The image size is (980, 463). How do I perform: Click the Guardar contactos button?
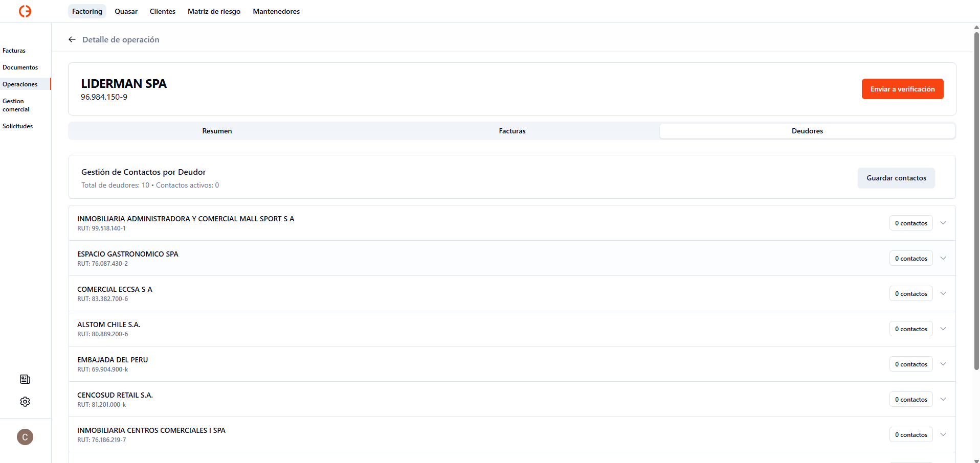[x=896, y=178]
